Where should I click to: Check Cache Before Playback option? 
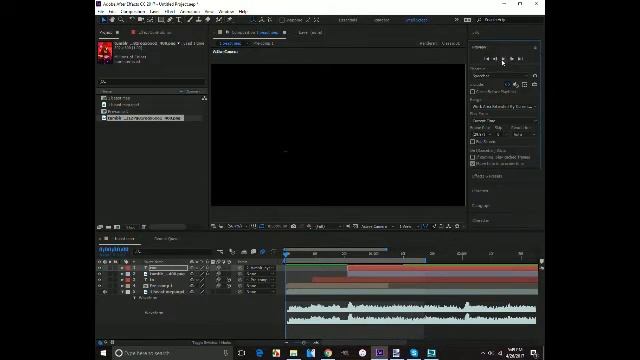point(473,92)
